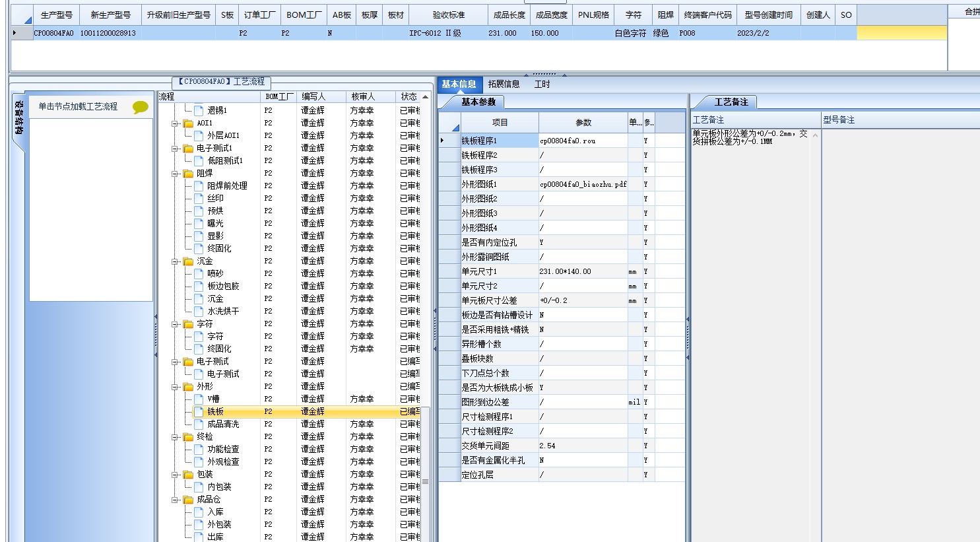The image size is (980, 542).
Task: Click the document icon of 显影
Action: click(x=199, y=236)
